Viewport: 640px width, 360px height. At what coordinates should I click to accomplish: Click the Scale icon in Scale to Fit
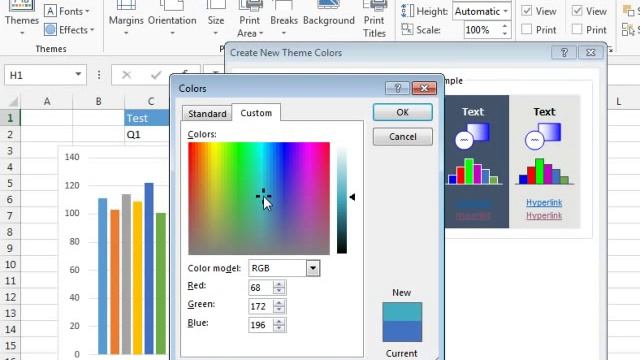tap(407, 29)
